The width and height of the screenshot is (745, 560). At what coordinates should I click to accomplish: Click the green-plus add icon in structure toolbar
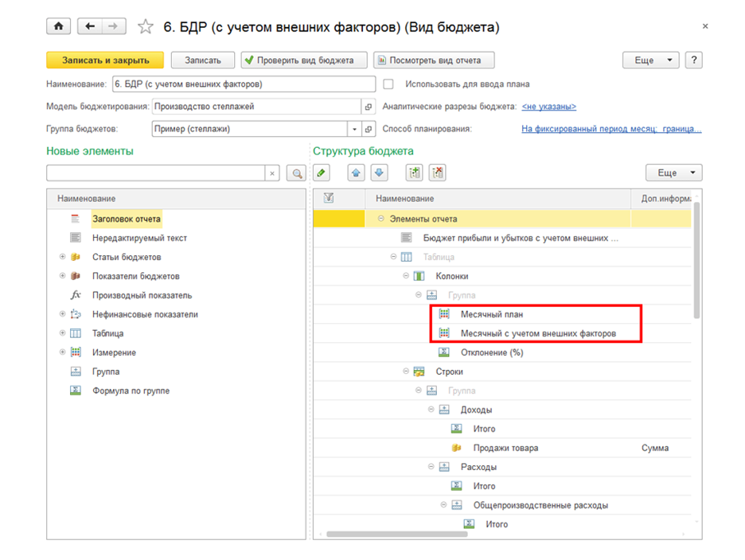coord(415,173)
